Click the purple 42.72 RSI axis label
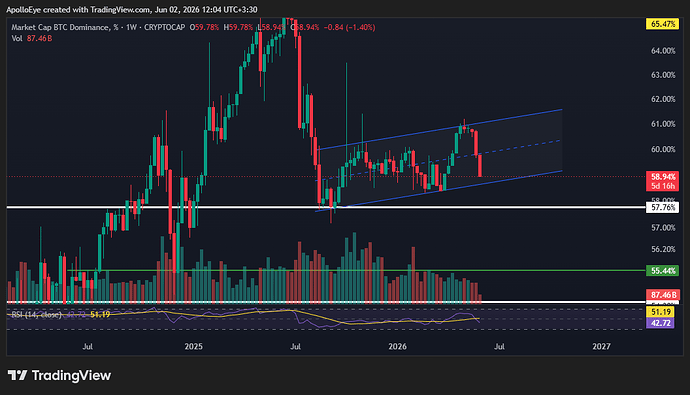The height and width of the screenshot is (395, 690). click(660, 323)
